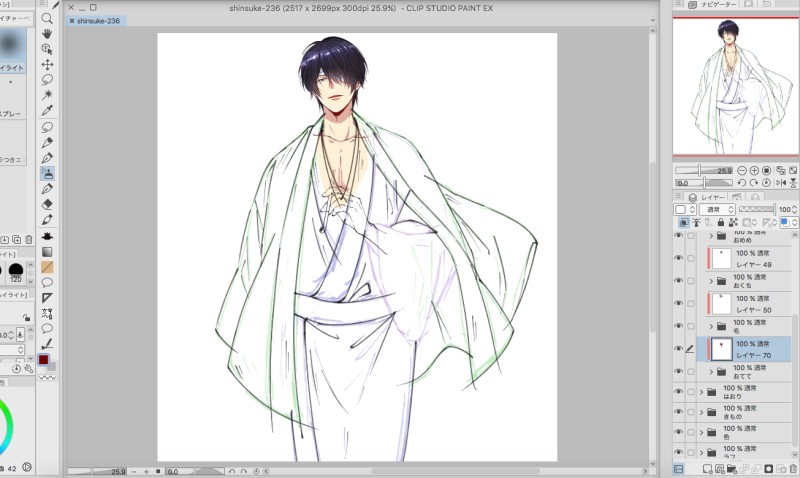Select the 120 brush size preset
The image size is (800, 478).
pyautogui.click(x=16, y=272)
